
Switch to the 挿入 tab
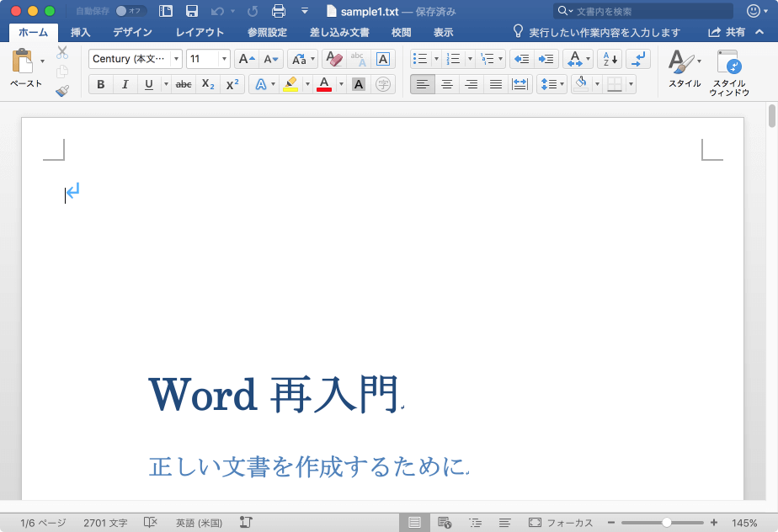[80, 33]
